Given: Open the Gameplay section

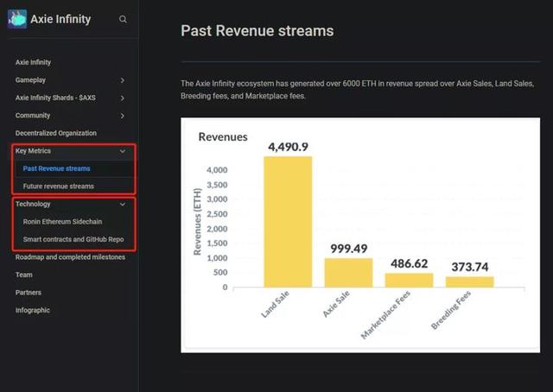Looking at the screenshot, I should [x=30, y=80].
